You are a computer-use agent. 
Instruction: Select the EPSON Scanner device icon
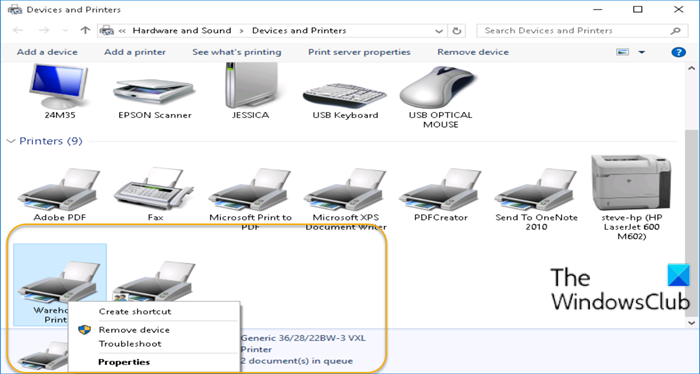(154, 92)
